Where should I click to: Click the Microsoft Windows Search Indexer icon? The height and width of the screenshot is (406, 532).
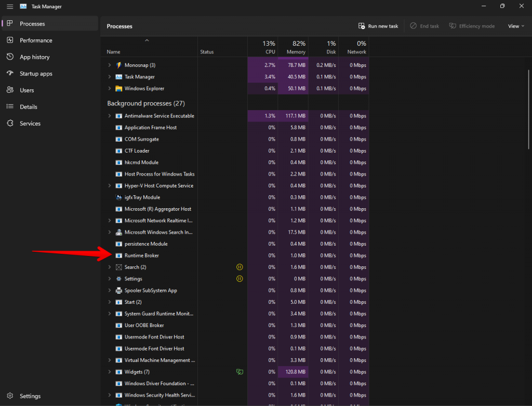tap(119, 232)
